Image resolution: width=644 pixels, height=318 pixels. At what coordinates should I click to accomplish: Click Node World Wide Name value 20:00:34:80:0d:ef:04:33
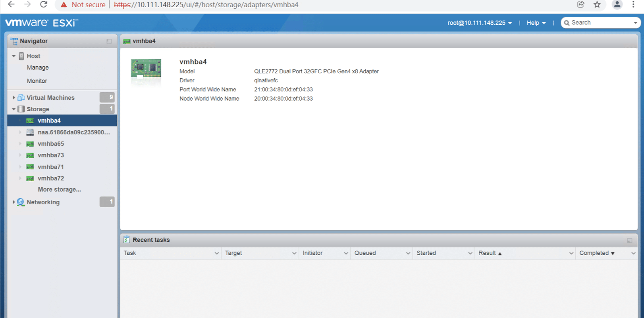coord(283,99)
